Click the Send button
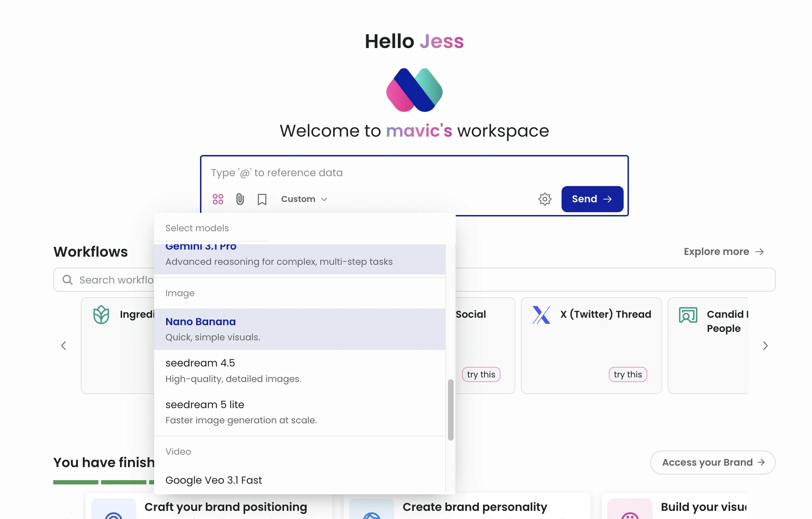 pyautogui.click(x=592, y=199)
